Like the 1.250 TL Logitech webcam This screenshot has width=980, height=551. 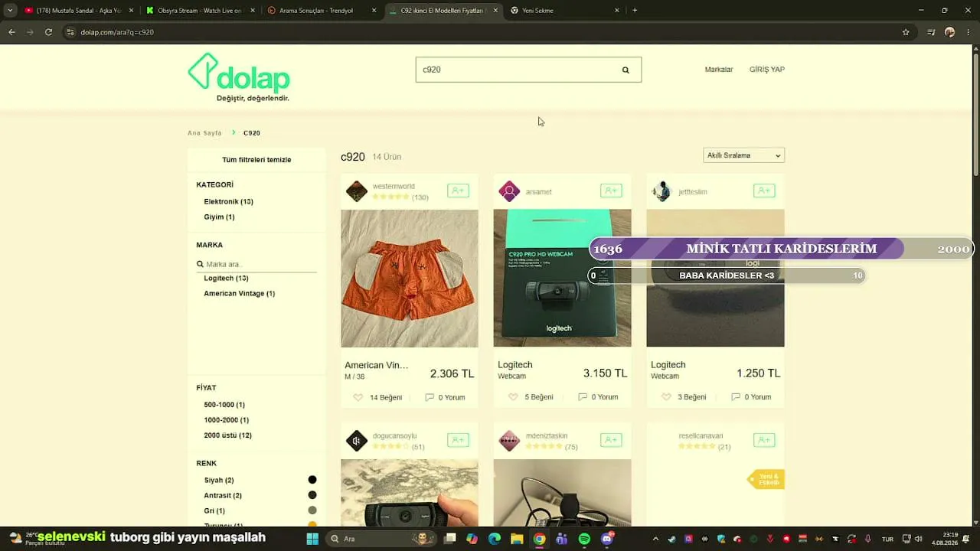click(x=666, y=397)
